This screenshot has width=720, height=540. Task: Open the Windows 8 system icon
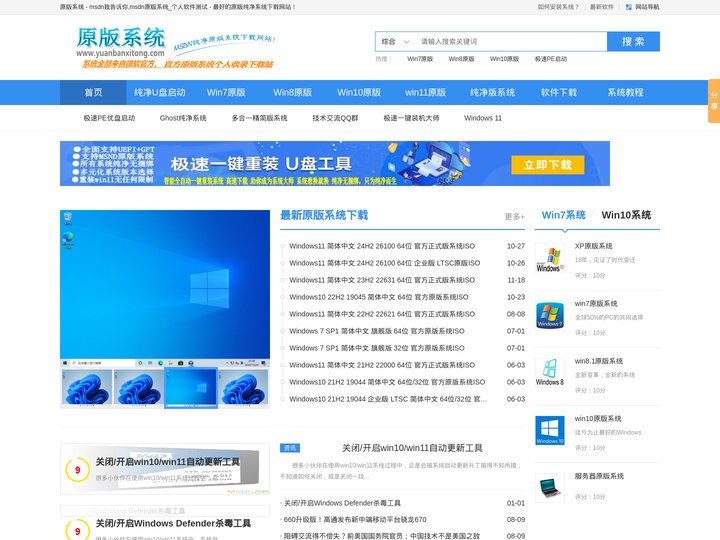(x=550, y=373)
